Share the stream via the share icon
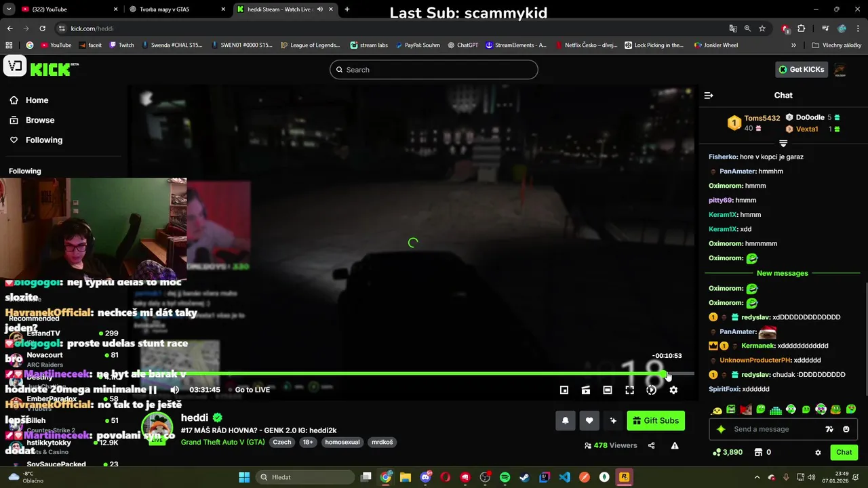 point(652,445)
